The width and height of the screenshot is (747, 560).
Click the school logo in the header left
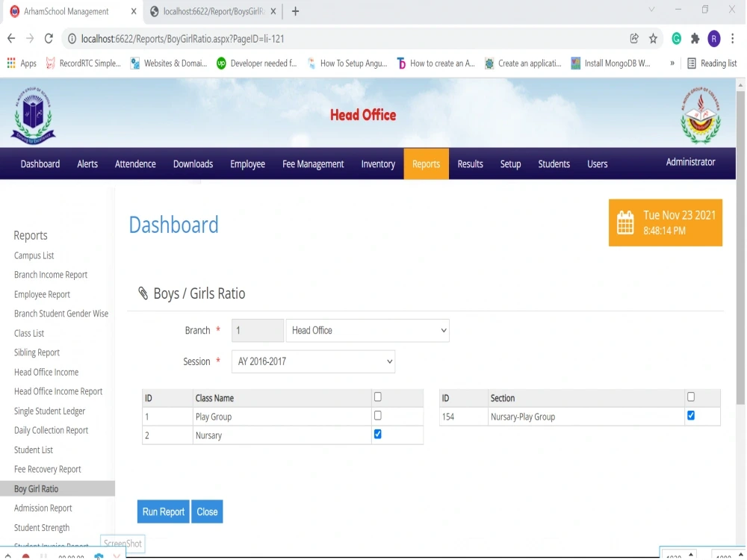(x=33, y=113)
